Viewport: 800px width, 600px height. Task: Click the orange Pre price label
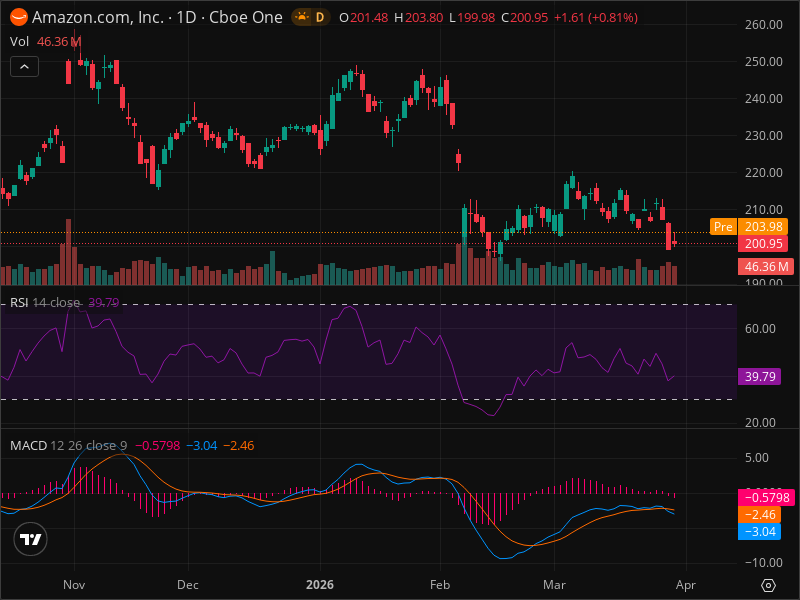pos(723,227)
